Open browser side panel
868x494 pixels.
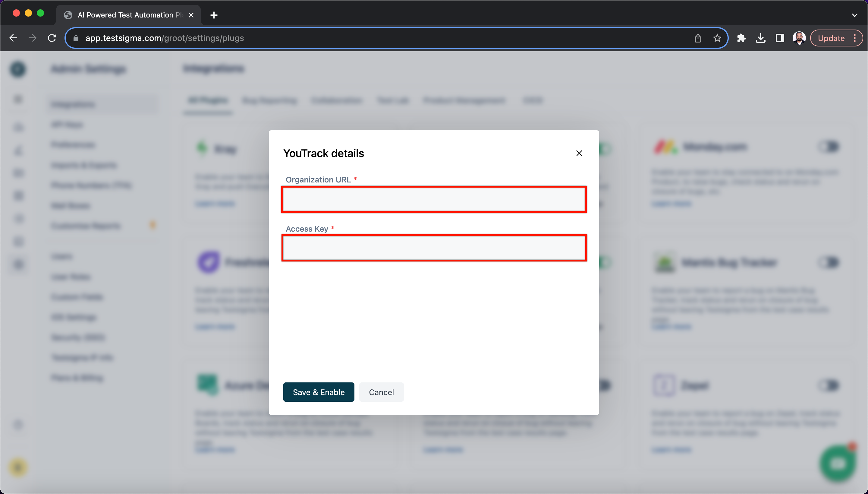click(x=780, y=38)
